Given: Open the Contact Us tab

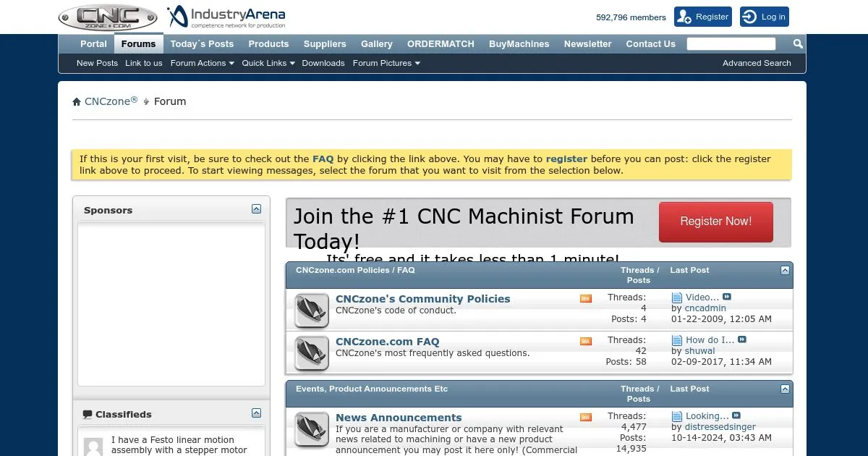Looking at the screenshot, I should (x=651, y=44).
